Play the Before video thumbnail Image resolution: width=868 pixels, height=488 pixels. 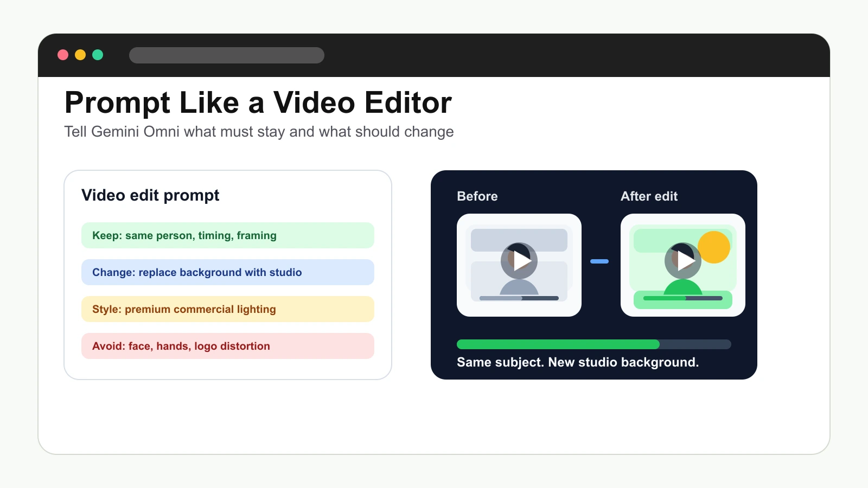point(519,261)
